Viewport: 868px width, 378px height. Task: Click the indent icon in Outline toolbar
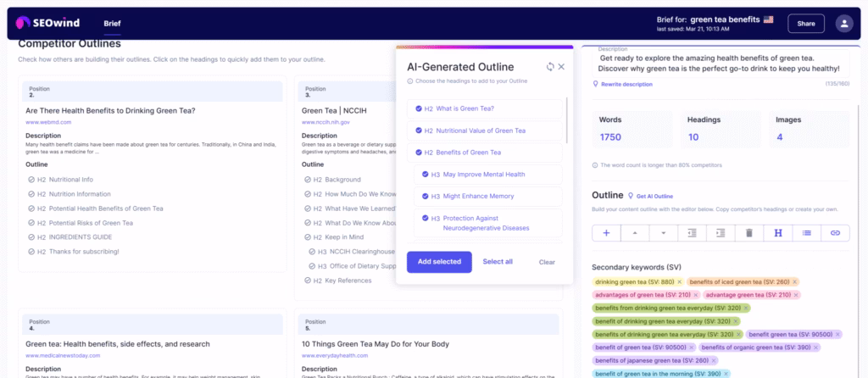click(x=721, y=232)
